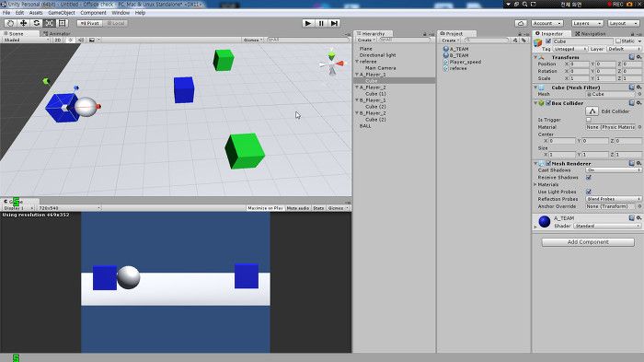Toggle the Use Light Probes checkbox
This screenshot has height=362, width=644.
tap(589, 192)
